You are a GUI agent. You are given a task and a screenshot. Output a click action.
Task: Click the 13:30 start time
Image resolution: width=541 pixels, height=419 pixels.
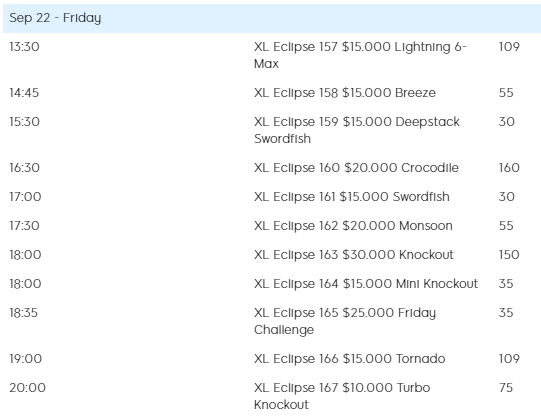point(24,47)
